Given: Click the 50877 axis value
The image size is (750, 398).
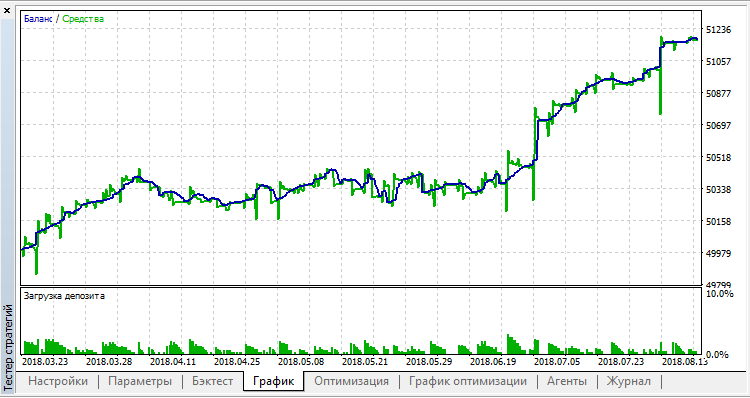Looking at the screenshot, I should 718,93.
